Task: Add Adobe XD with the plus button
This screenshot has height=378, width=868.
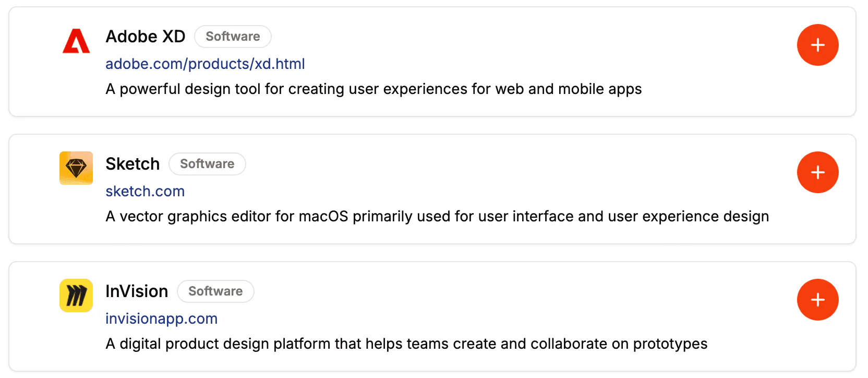Action: pyautogui.click(x=817, y=45)
